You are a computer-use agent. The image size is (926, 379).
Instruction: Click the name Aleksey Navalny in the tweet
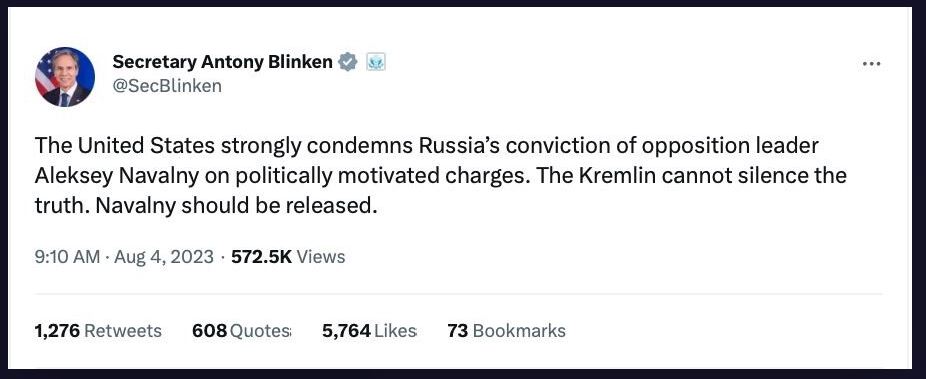pyautogui.click(x=116, y=177)
